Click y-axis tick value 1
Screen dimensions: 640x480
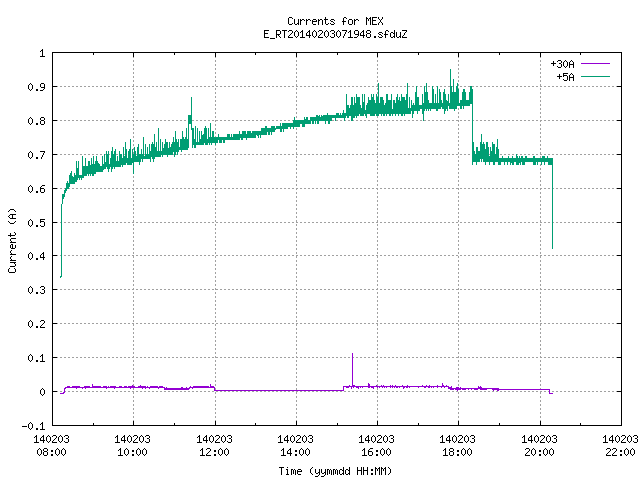pos(42,53)
